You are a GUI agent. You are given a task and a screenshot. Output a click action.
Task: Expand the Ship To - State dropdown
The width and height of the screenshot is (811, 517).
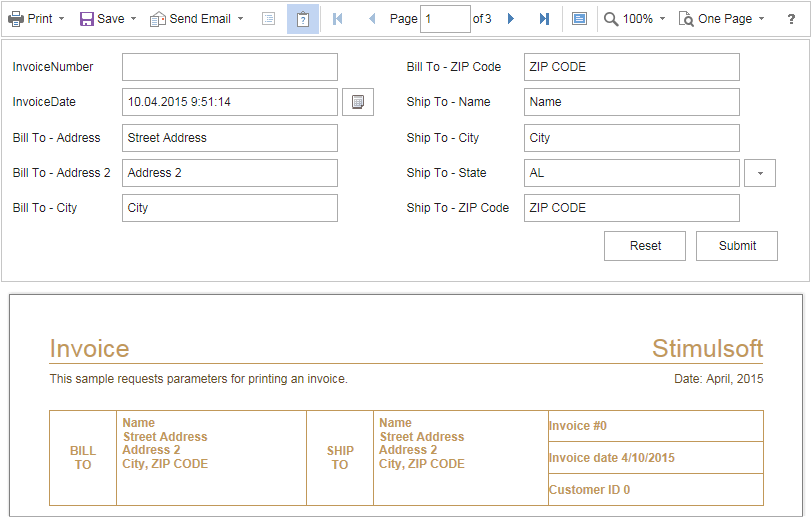tap(759, 173)
